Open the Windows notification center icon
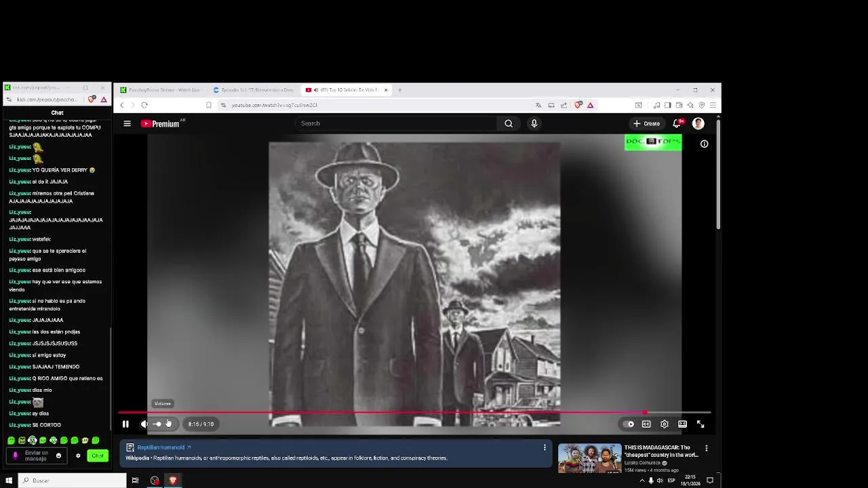Image resolution: width=868 pixels, height=488 pixels. click(x=710, y=481)
